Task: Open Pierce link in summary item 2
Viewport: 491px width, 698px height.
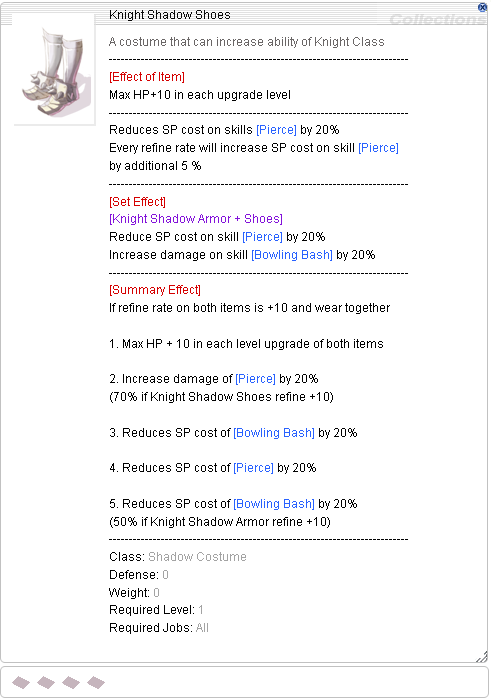Action: point(256,378)
